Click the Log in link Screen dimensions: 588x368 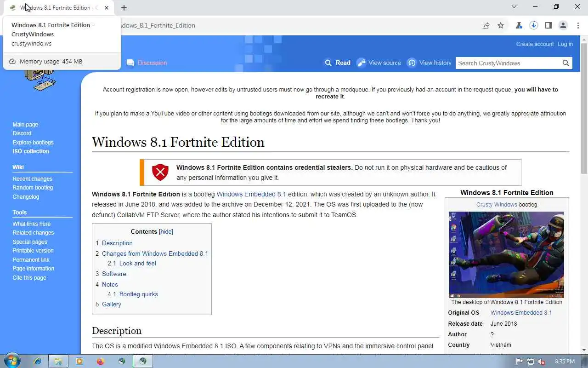565,44
